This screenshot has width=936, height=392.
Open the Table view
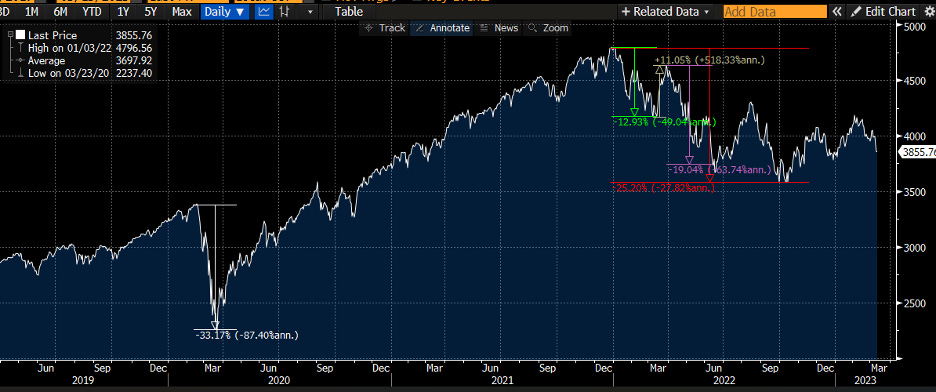[x=349, y=11]
